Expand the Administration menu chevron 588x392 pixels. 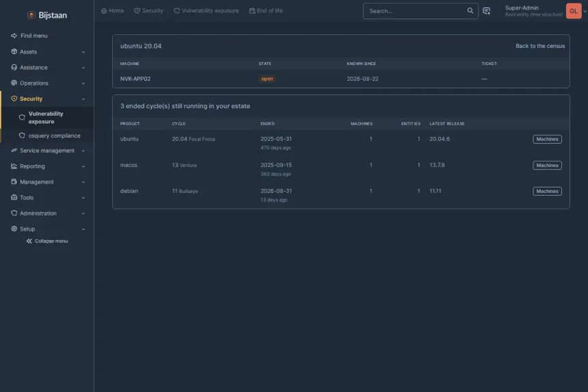tap(83, 213)
